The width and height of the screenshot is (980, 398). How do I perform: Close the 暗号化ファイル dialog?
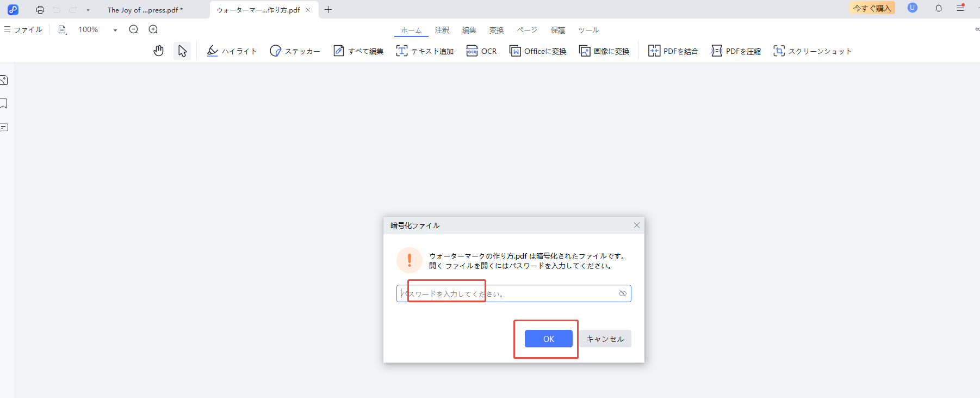pyautogui.click(x=637, y=225)
